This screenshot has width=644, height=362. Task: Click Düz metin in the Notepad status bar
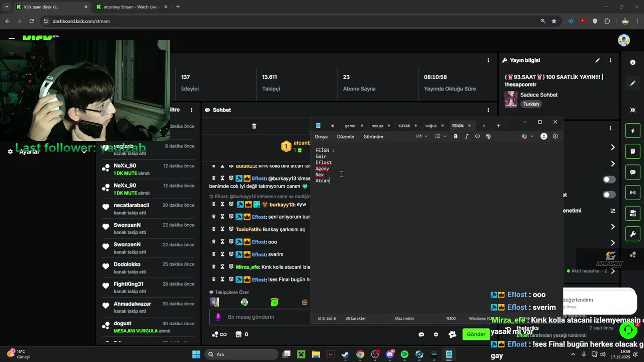(405, 318)
